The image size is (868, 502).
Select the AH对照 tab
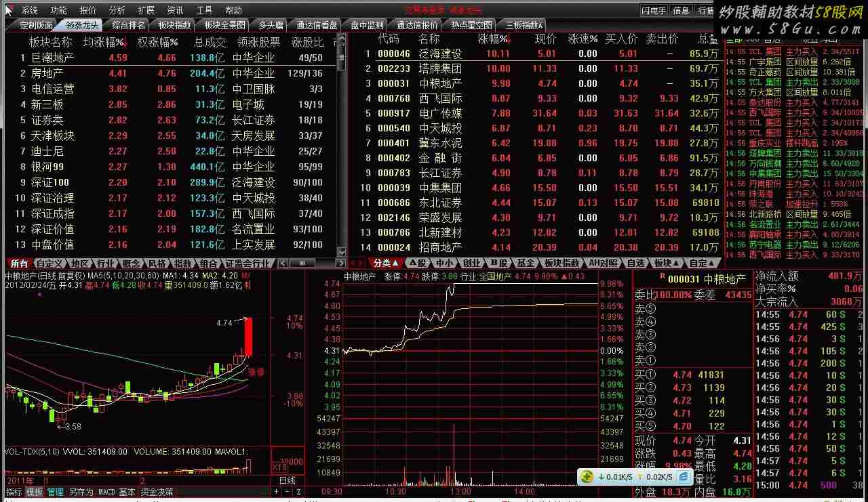(x=603, y=263)
